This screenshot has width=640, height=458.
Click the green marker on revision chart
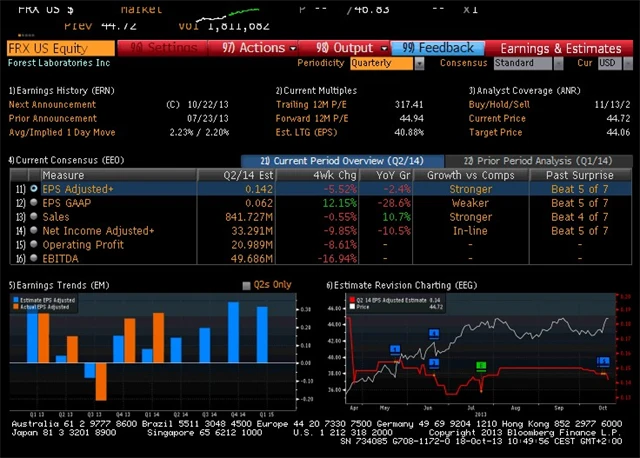(481, 367)
